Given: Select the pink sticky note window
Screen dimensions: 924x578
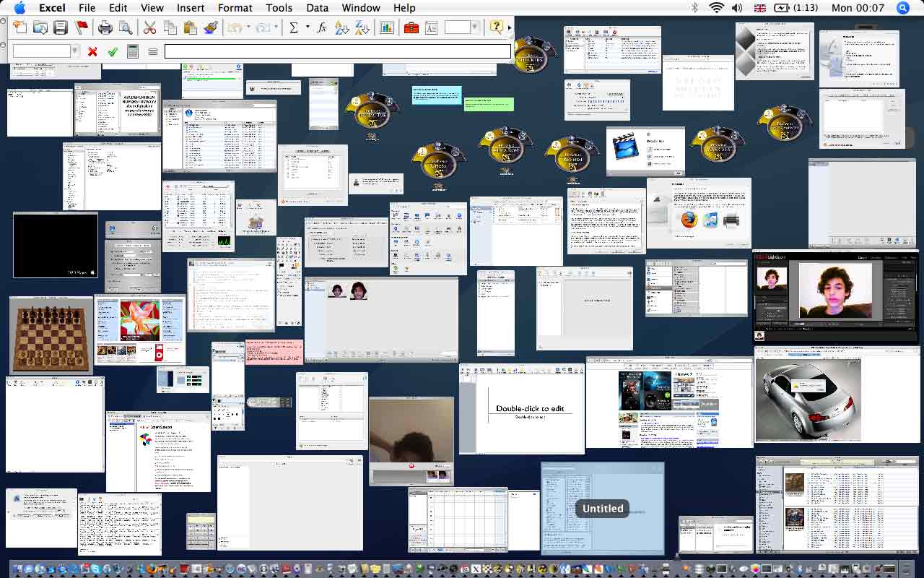Looking at the screenshot, I should [274, 352].
